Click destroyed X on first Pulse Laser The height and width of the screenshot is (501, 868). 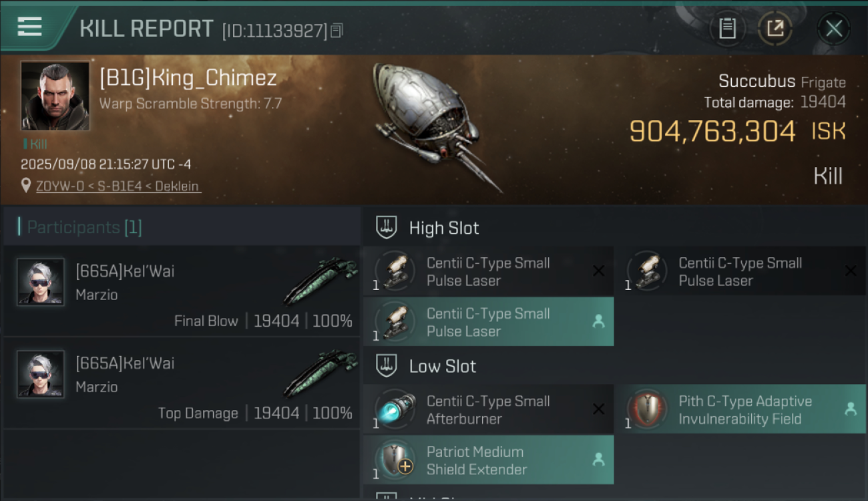598,271
